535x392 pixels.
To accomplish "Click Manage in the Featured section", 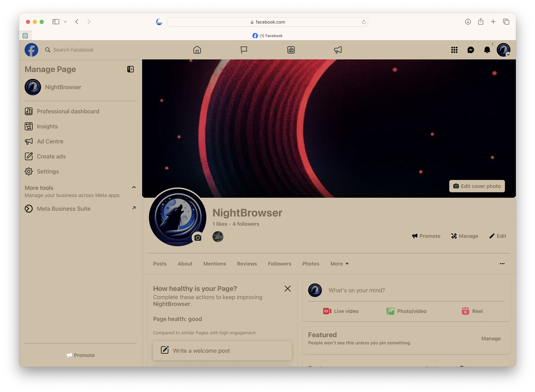I will (x=491, y=339).
